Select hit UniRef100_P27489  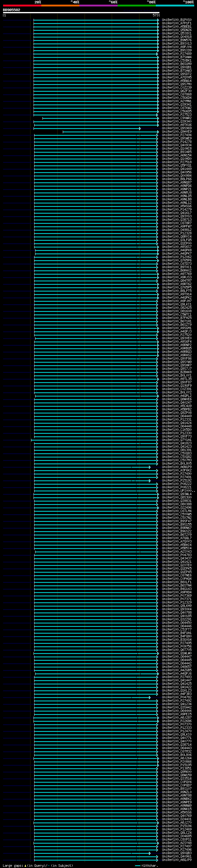click(176, 54)
